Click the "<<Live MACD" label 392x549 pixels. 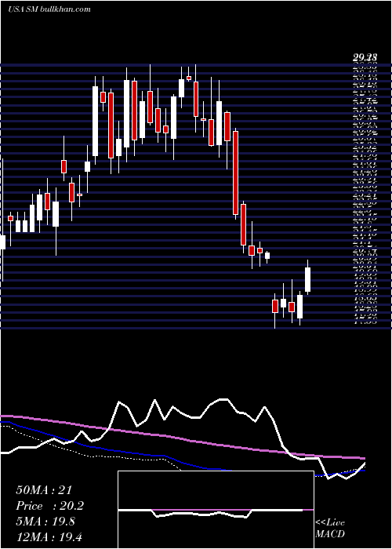330,529
